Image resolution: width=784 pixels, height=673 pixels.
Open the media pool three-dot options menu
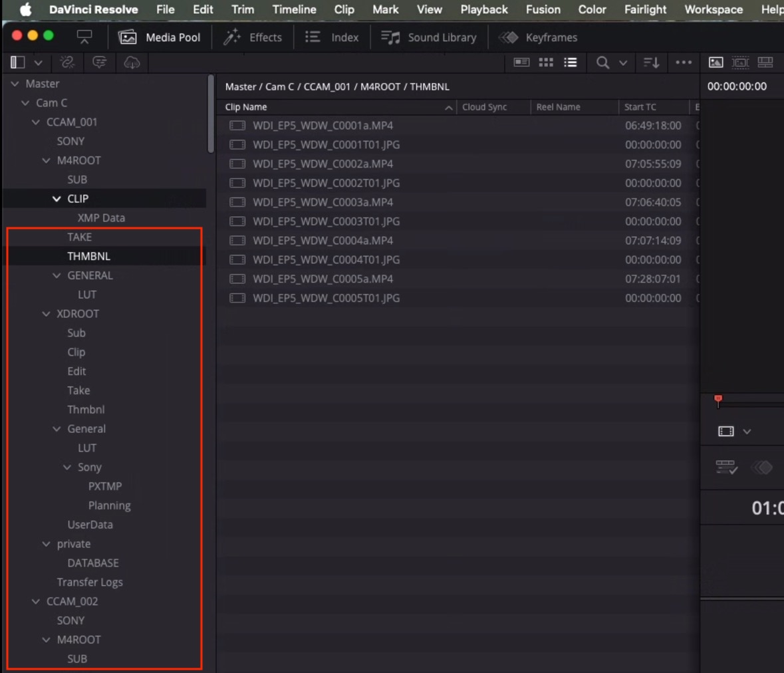[x=684, y=63]
